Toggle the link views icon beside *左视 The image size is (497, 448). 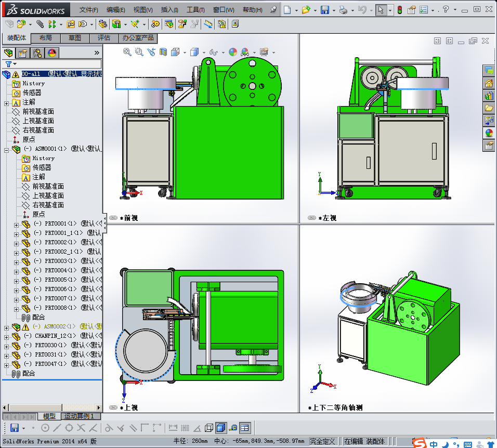[x=312, y=218]
